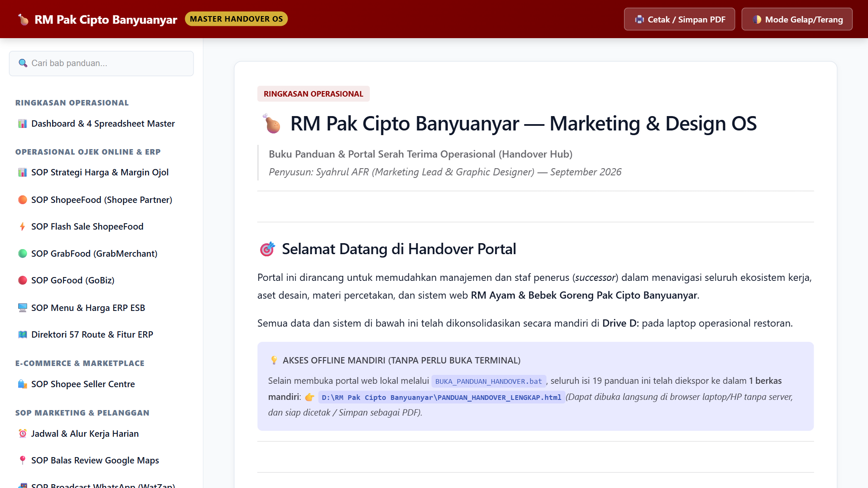Click the chart icon beside SOP Strategi Harga

click(x=22, y=172)
